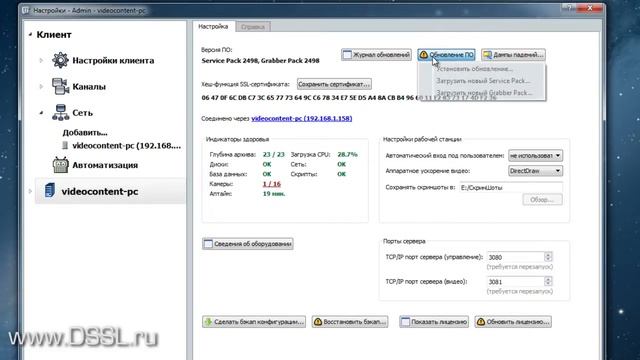The height and width of the screenshot is (360, 640).
Task: Click the warning icon on Обновление ПО
Action: coord(424,54)
